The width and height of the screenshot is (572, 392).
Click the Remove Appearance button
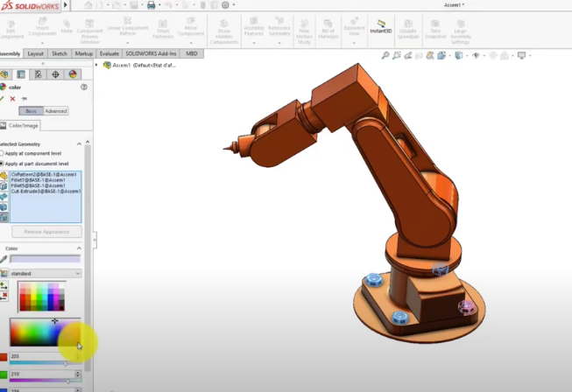(x=46, y=232)
